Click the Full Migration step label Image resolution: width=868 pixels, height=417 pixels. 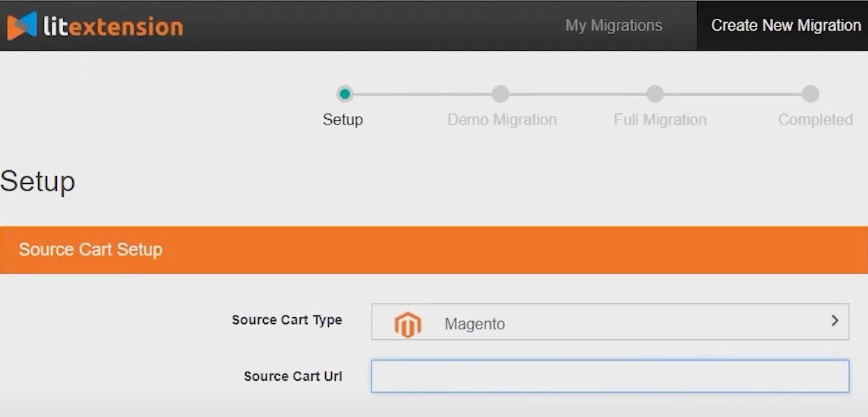[660, 120]
